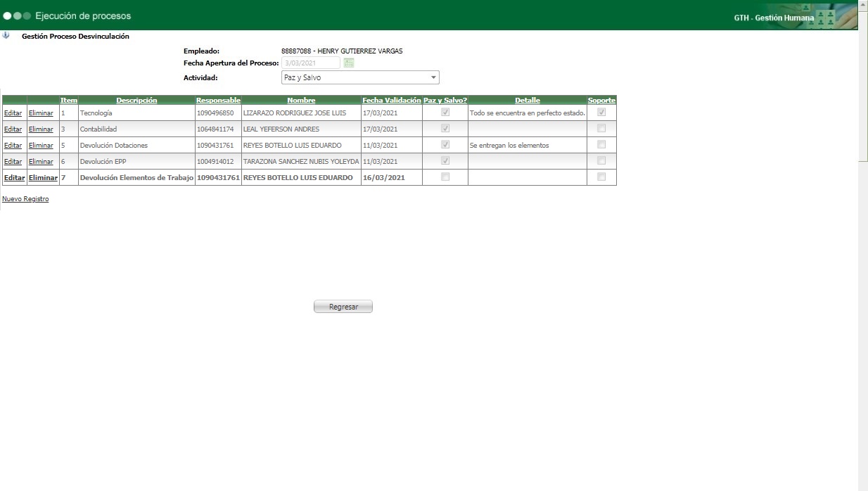Screen dimensions: 868x491
Task: Click responsable number 1090496850
Action: click(x=215, y=113)
